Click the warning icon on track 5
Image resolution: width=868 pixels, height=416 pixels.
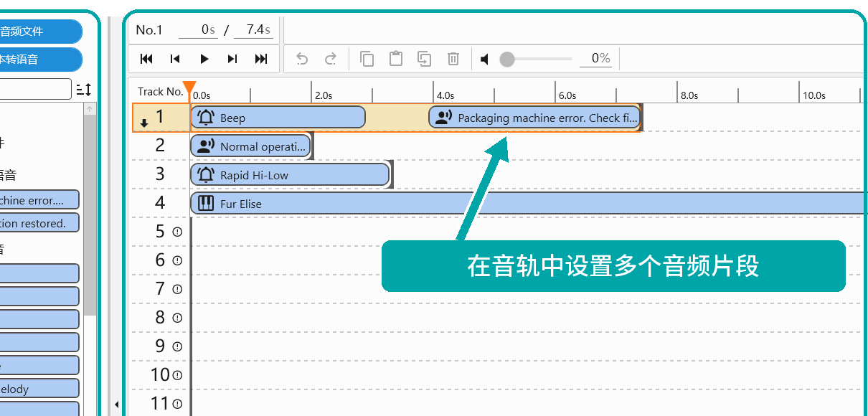[177, 232]
